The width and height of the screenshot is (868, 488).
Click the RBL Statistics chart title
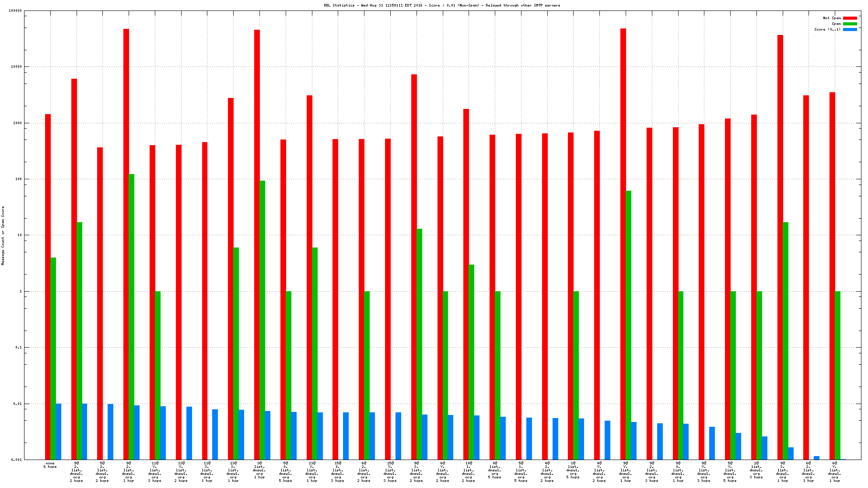tap(441, 5)
